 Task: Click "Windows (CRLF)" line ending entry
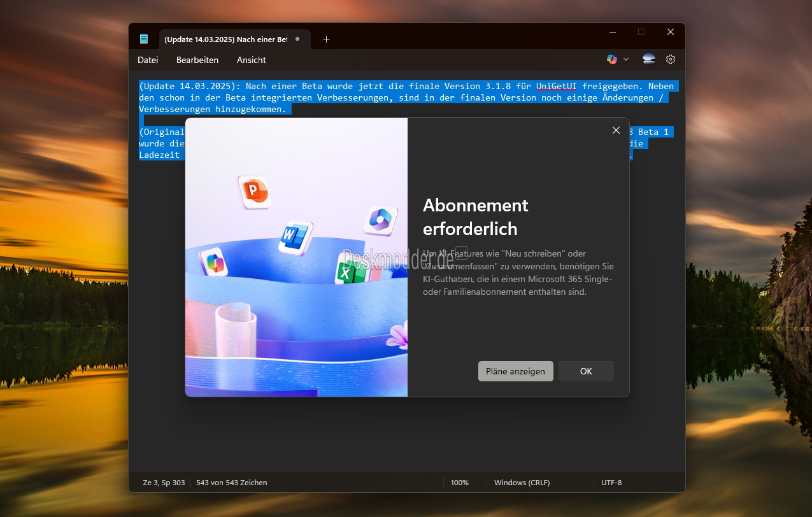pyautogui.click(x=522, y=483)
